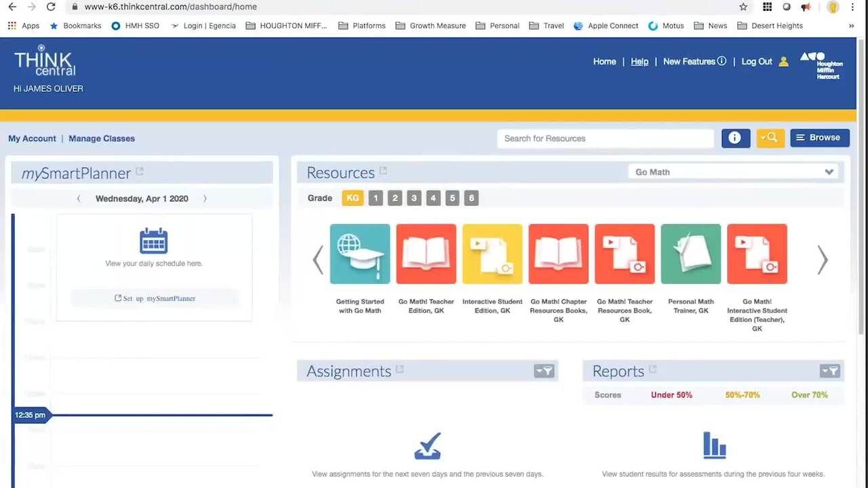Open Manage Classes

[102, 138]
